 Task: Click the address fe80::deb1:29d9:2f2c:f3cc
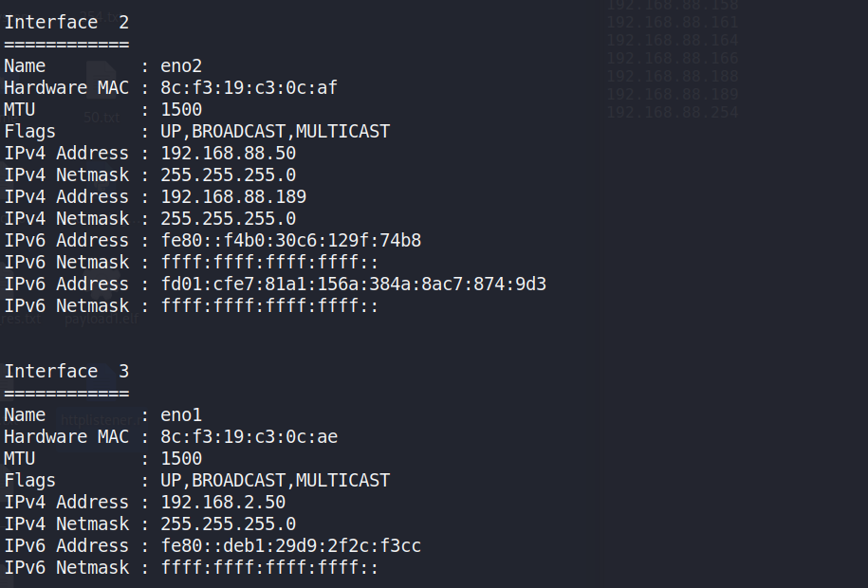pyautogui.click(x=290, y=545)
